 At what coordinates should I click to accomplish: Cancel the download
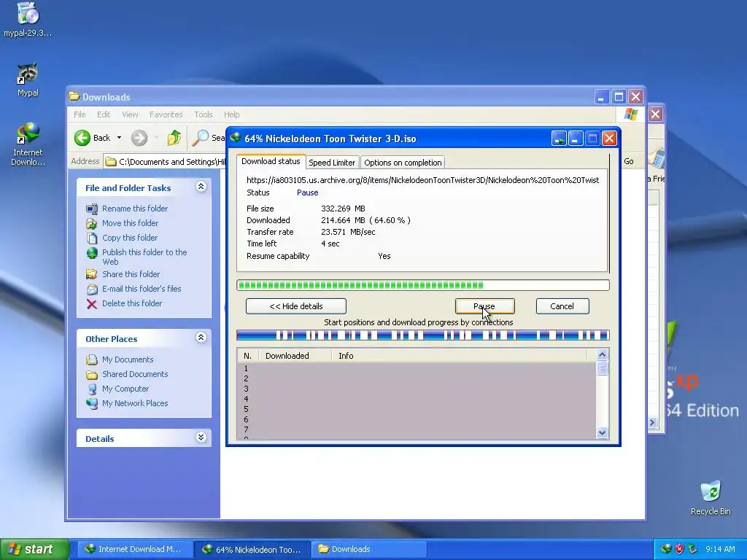pos(562,306)
